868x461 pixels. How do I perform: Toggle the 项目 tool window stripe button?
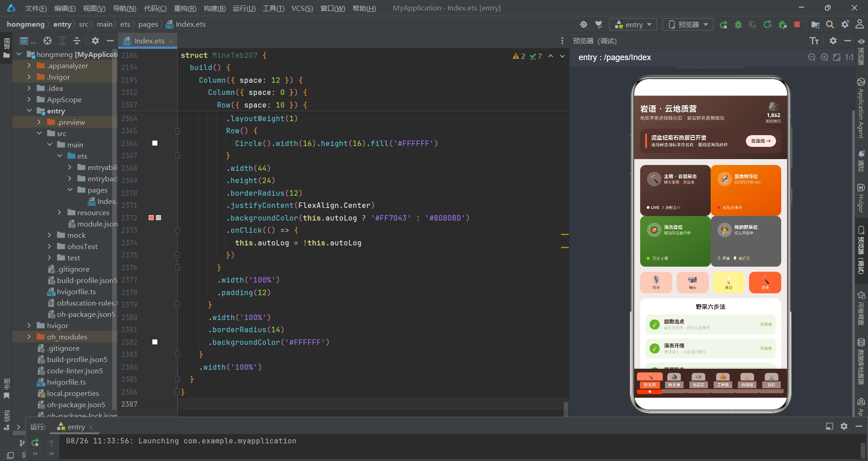point(6,47)
